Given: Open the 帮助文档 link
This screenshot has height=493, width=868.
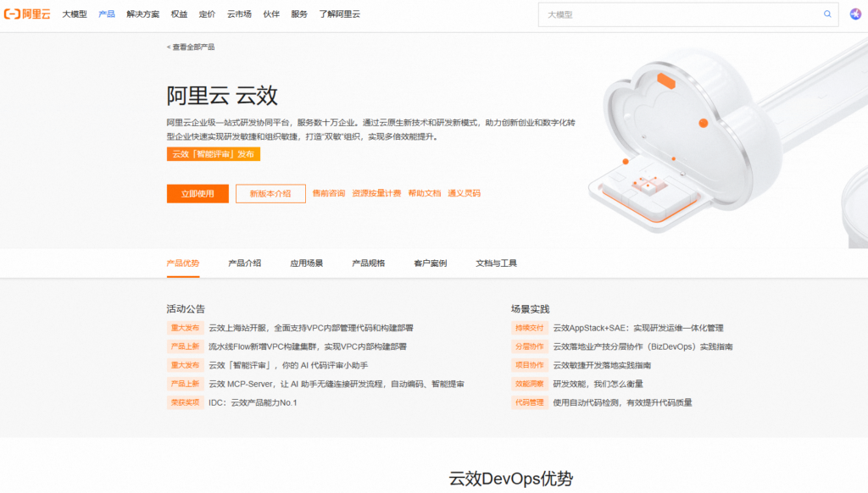Looking at the screenshot, I should (x=425, y=193).
